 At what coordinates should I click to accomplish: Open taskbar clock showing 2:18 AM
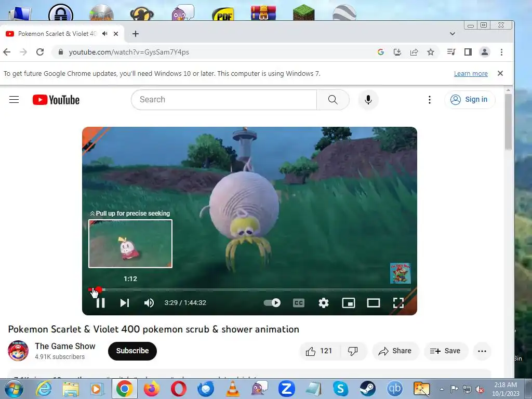(x=506, y=389)
